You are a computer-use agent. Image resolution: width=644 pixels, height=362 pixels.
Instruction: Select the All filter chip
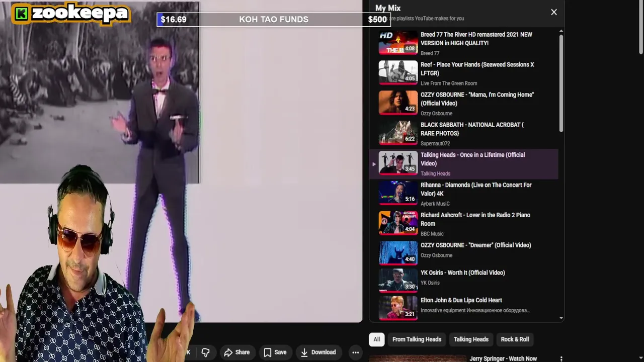coord(376,339)
